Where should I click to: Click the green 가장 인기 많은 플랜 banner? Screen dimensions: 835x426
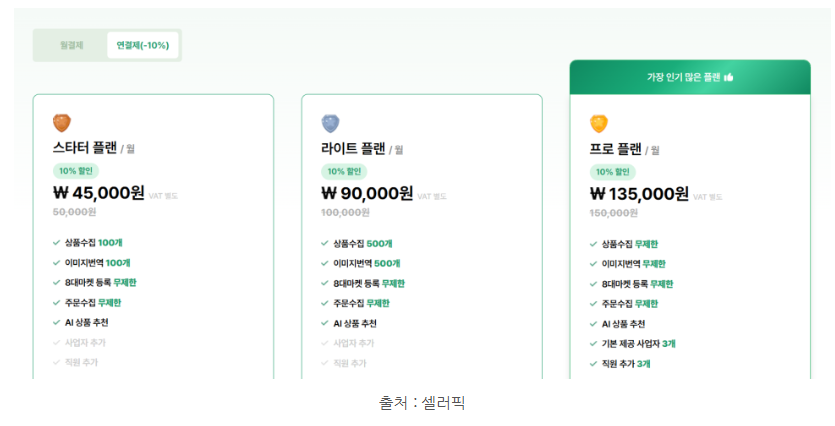pos(689,77)
